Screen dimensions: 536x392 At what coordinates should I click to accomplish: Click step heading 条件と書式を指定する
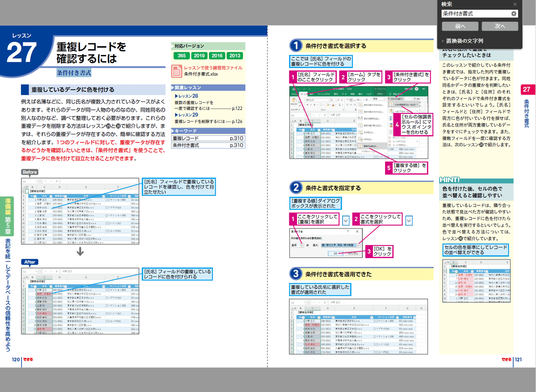pyautogui.click(x=333, y=188)
